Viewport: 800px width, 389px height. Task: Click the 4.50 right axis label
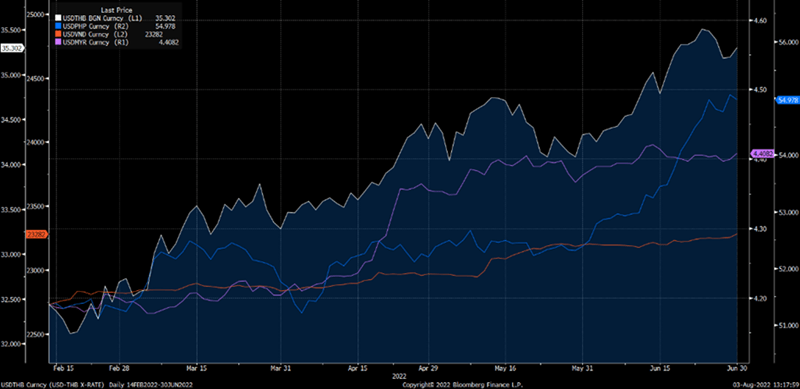pyautogui.click(x=761, y=90)
